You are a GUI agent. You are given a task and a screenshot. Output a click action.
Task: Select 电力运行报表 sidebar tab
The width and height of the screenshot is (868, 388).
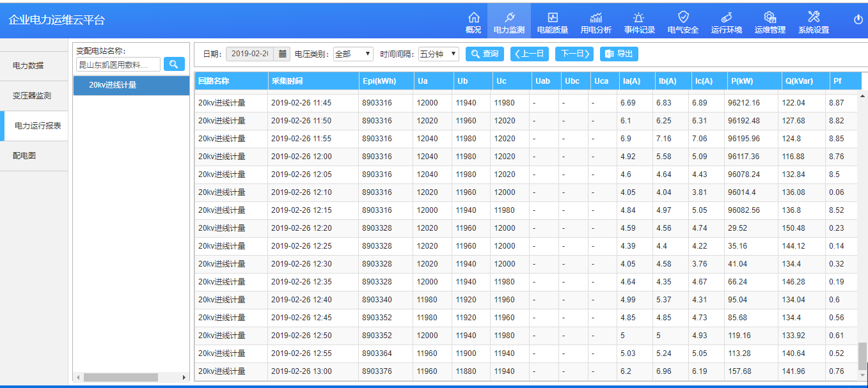point(35,126)
